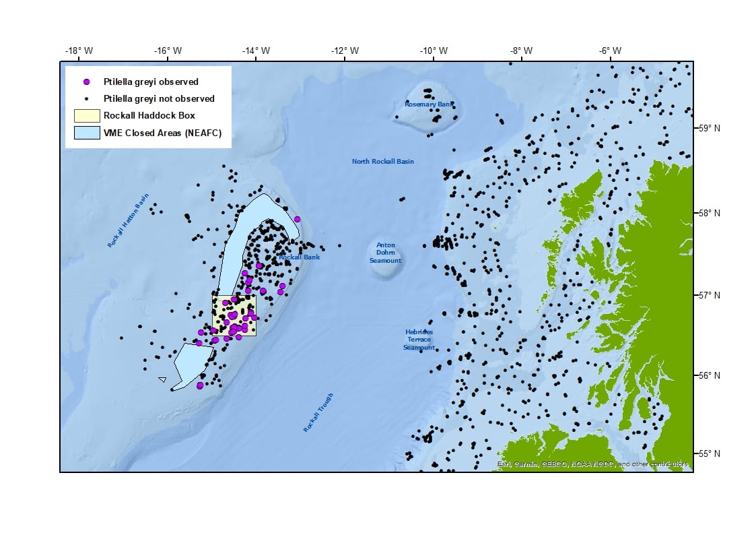Image resolution: width=756 pixels, height=535 pixels.
Task: Click the purple circle symbol in the legend
Action: (x=86, y=82)
